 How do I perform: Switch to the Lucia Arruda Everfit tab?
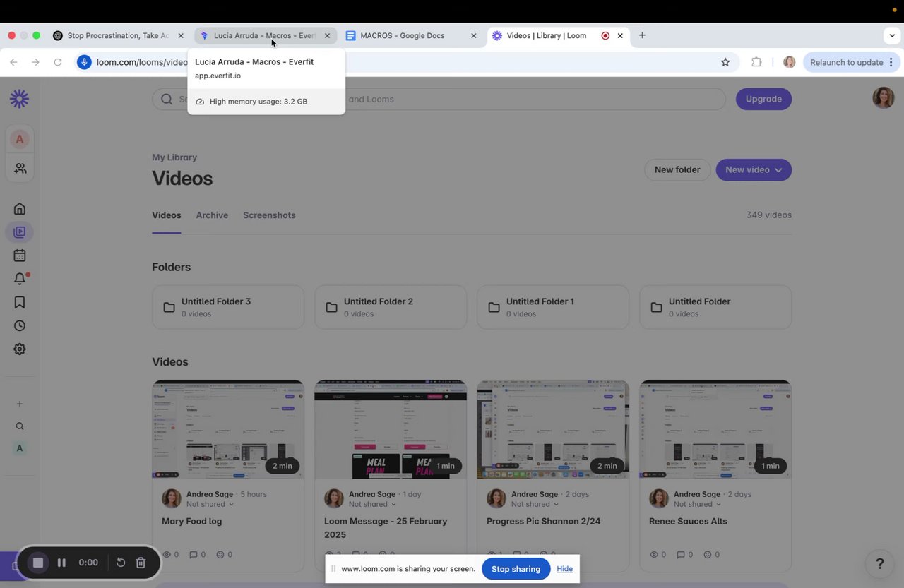tap(265, 35)
